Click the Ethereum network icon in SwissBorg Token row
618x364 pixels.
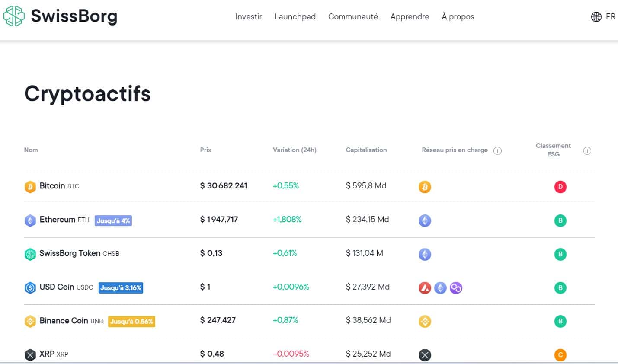click(425, 254)
